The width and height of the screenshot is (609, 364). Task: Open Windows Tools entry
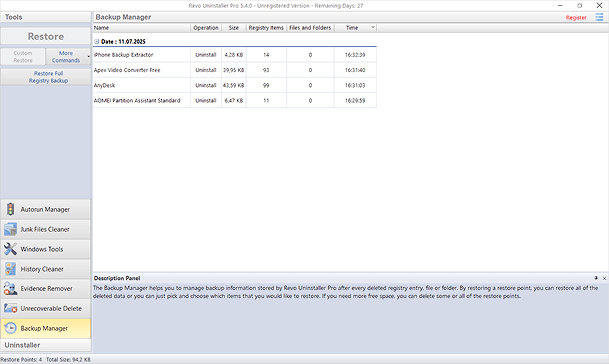click(x=45, y=249)
